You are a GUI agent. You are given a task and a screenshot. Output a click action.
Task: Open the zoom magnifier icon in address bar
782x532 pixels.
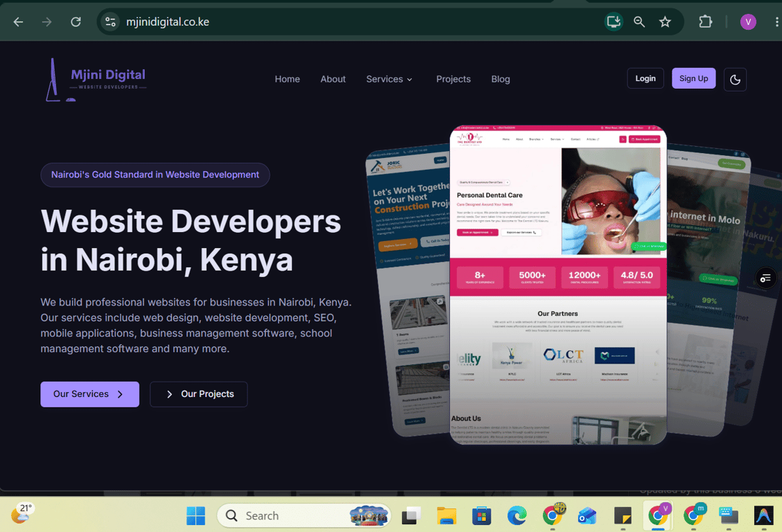pyautogui.click(x=639, y=22)
